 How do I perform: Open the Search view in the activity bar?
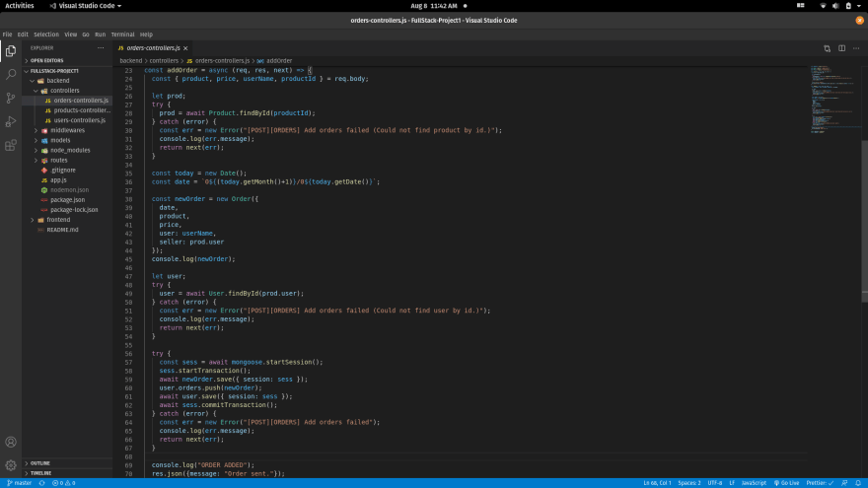pos(11,74)
